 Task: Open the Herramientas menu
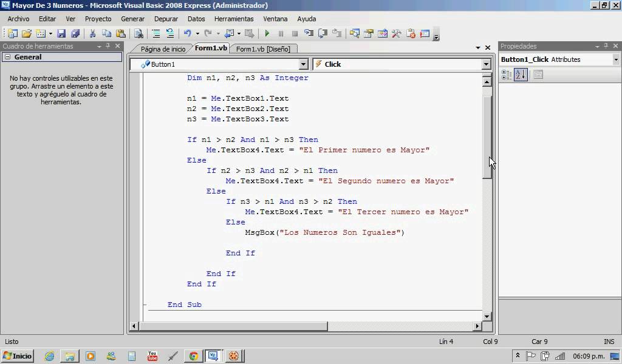[x=234, y=19]
